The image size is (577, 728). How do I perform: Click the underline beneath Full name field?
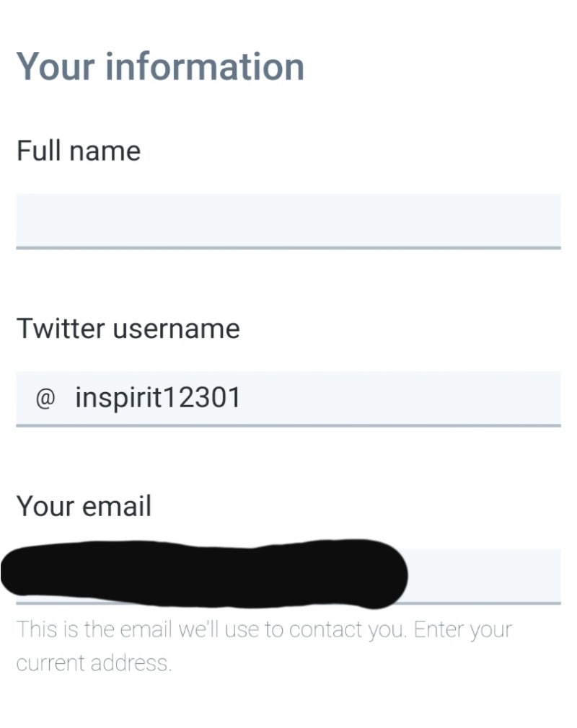pos(288,247)
